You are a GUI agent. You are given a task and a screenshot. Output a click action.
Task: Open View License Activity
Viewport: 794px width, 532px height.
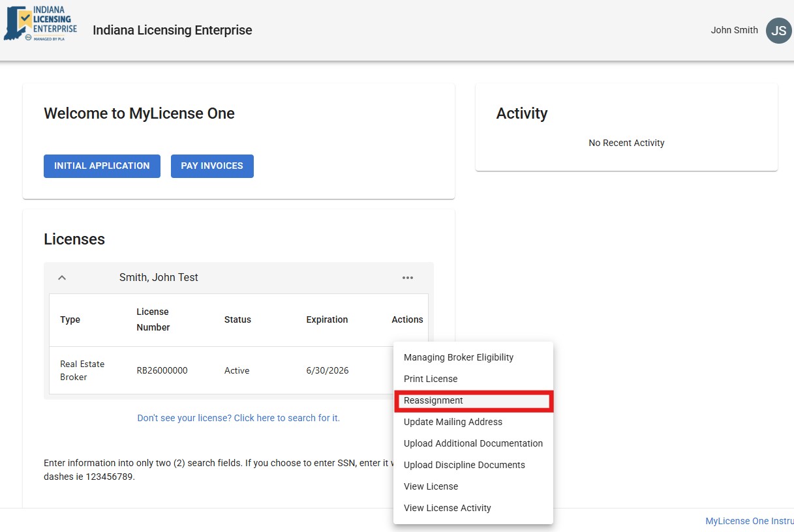[x=447, y=508]
